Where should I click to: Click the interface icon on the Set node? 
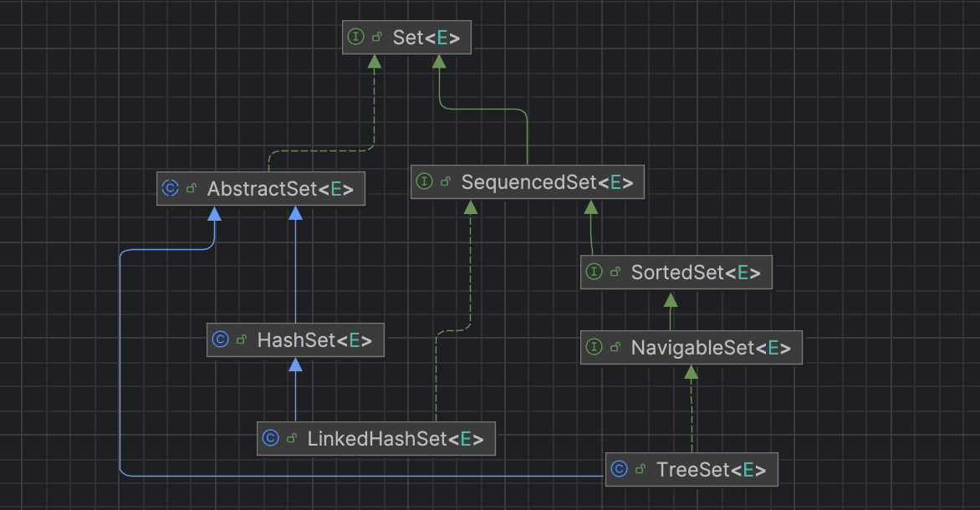(356, 38)
